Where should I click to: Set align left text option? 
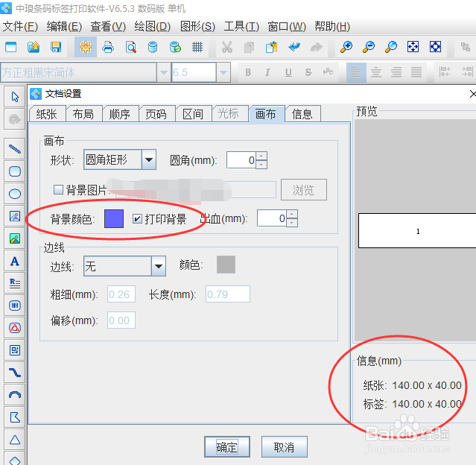356,72
